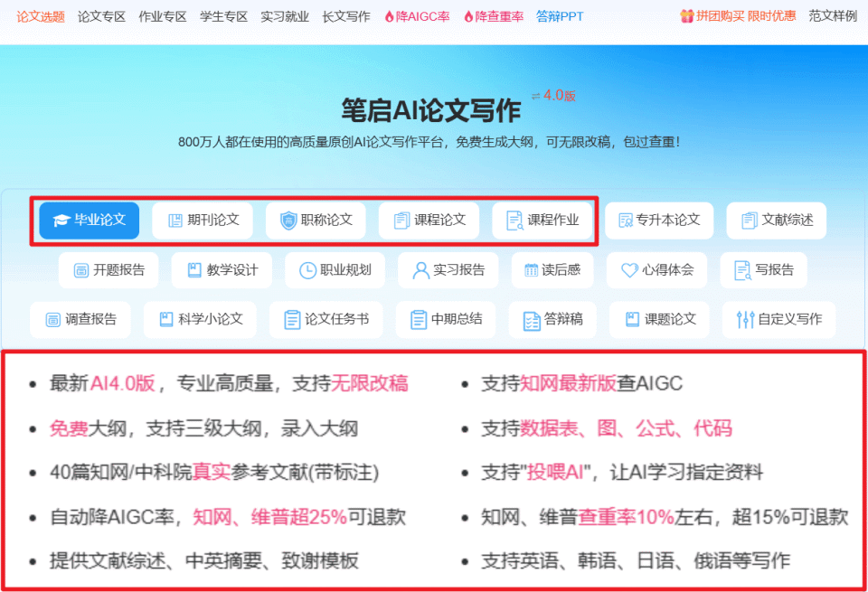
Task: Pick 课程作业 writing type label
Action: coord(553,221)
